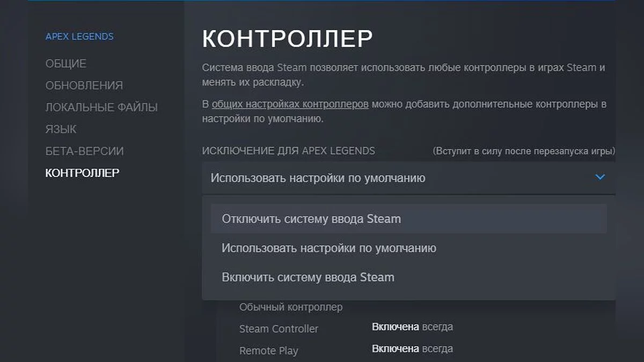Viewport: 644px width, 362px height.
Task: Click the blue dropdown chevron arrow
Action: pyautogui.click(x=600, y=177)
